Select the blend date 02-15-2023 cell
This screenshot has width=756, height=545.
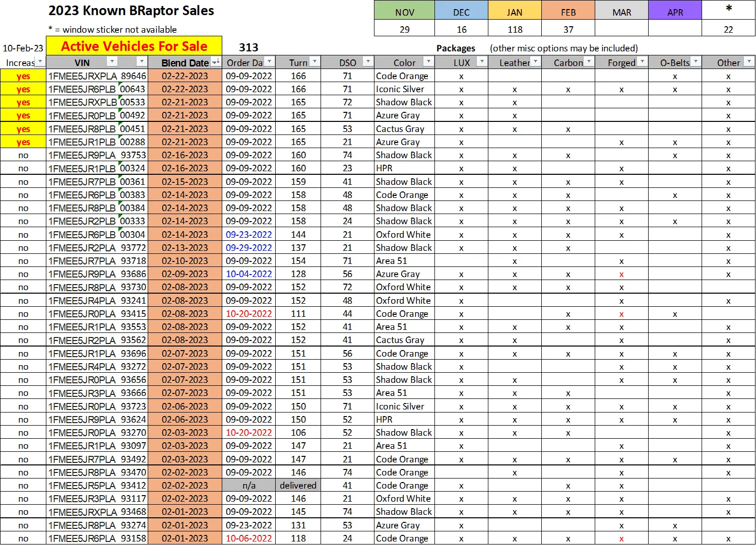(x=184, y=181)
